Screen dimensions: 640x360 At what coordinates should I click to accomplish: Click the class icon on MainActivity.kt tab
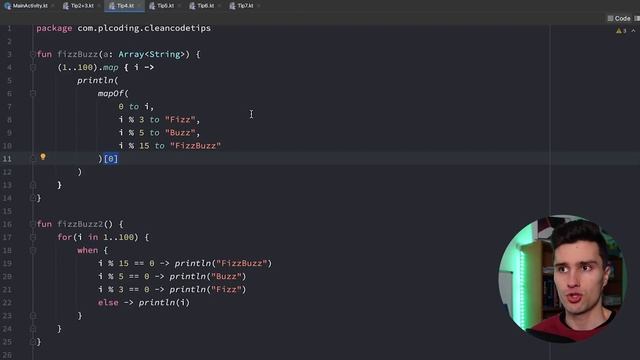coord(7,6)
